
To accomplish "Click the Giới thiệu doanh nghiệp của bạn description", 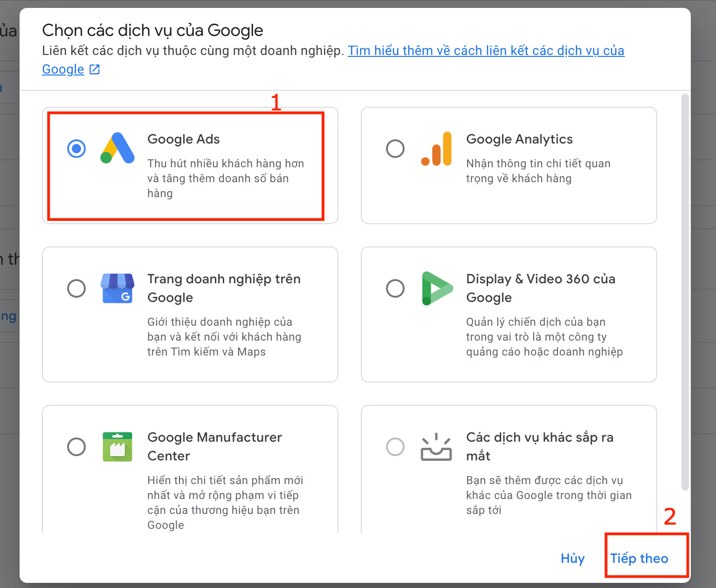I will pos(224,337).
